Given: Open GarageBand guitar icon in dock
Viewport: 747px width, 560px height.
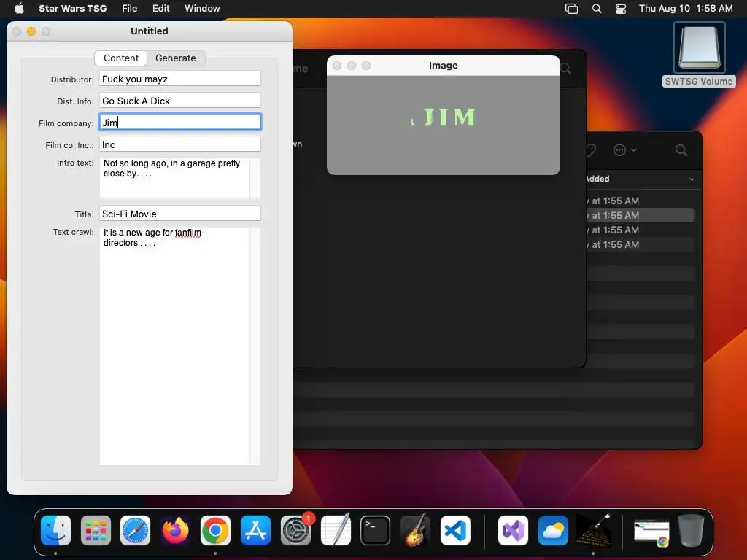Looking at the screenshot, I should coord(415,531).
